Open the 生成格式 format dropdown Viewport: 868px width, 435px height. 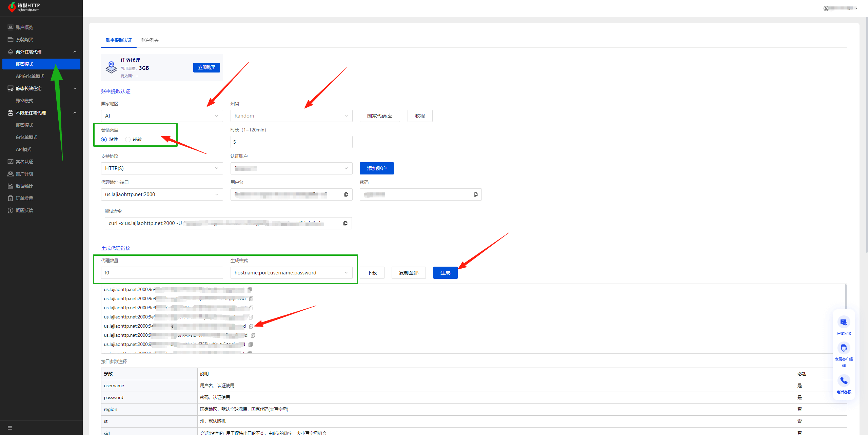291,273
